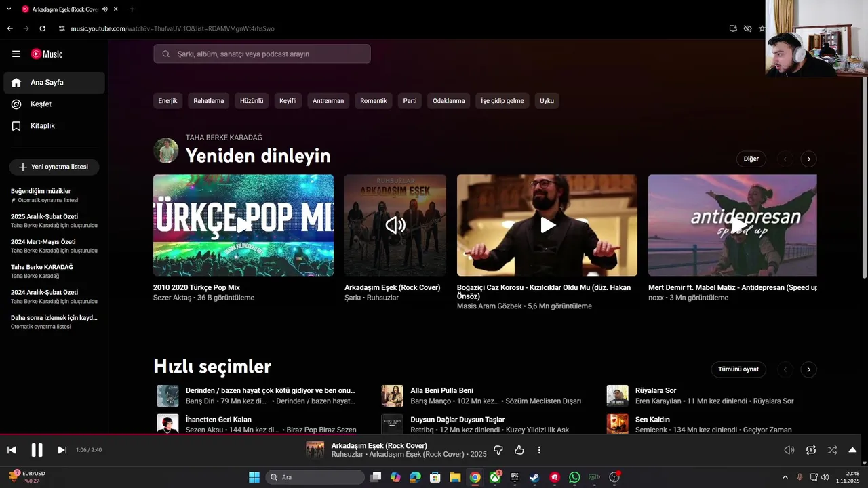Screen dimensions: 868x488
Task: Go back in browser
Action: point(9,28)
